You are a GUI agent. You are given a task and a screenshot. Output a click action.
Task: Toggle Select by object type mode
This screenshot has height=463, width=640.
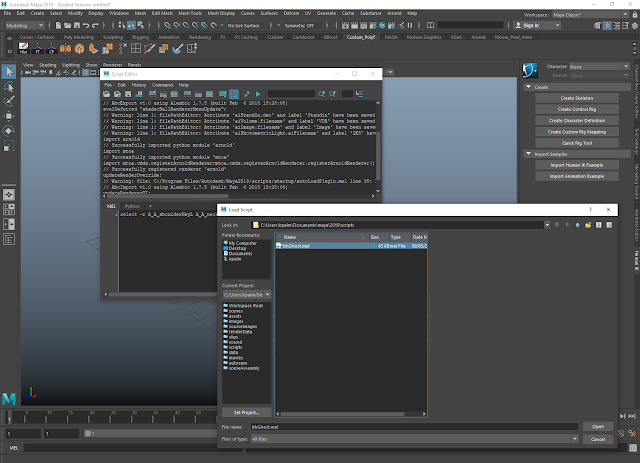(131, 25)
